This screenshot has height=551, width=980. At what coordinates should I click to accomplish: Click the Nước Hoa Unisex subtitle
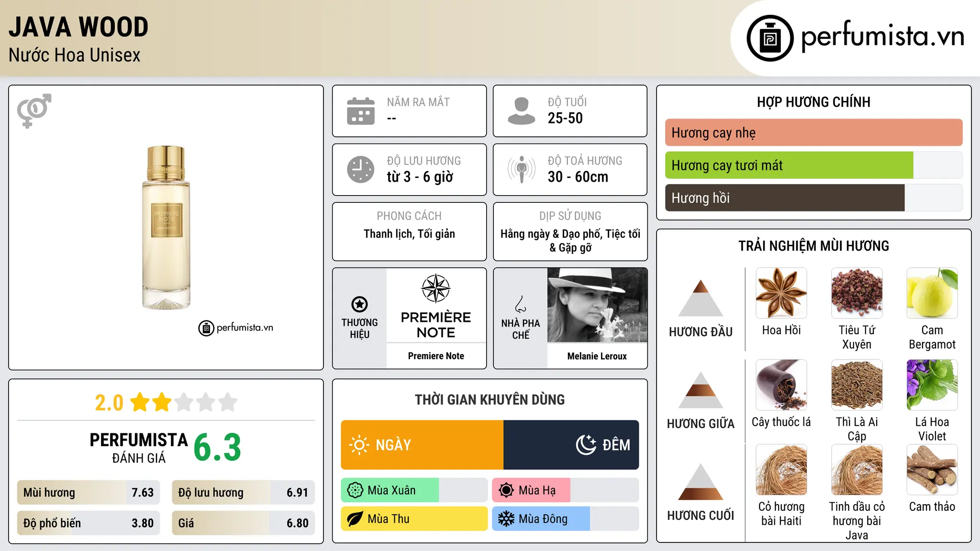point(75,55)
